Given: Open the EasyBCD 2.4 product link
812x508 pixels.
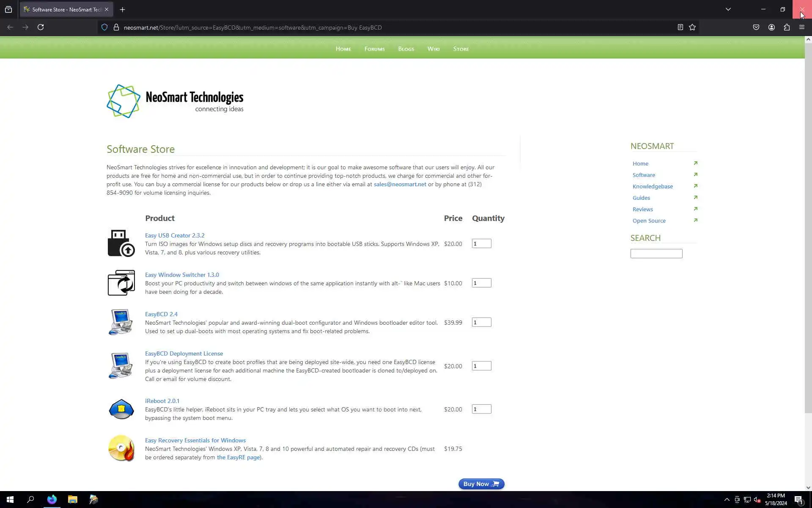Looking at the screenshot, I should (161, 314).
